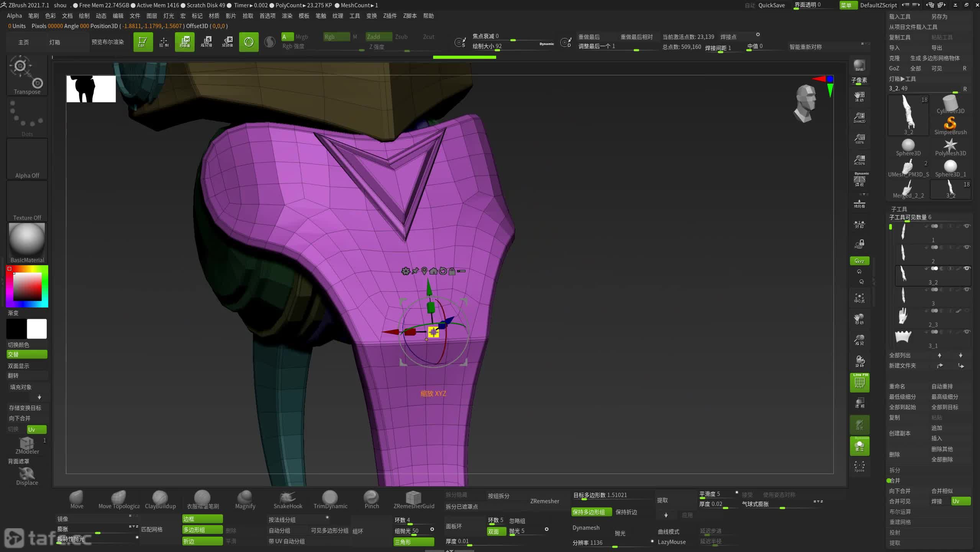Click the ZRemesher button

tap(544, 501)
